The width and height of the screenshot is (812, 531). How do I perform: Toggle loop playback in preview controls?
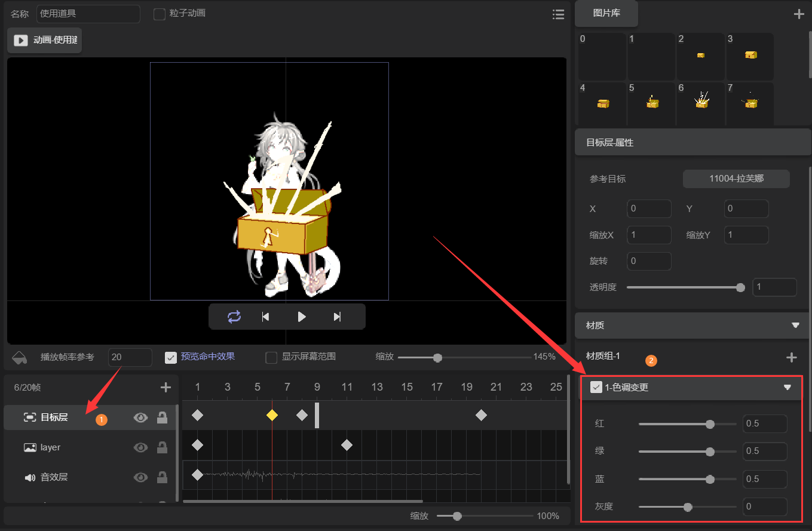pos(234,317)
